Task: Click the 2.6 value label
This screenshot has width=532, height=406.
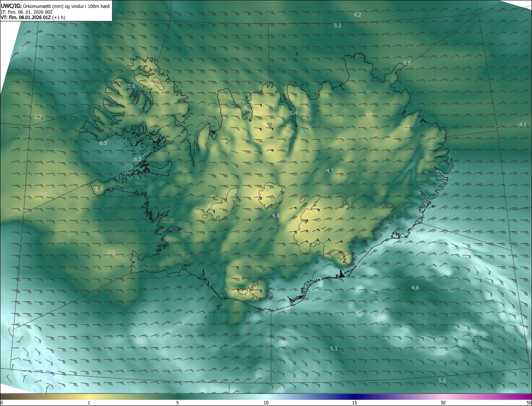Action: [99, 189]
